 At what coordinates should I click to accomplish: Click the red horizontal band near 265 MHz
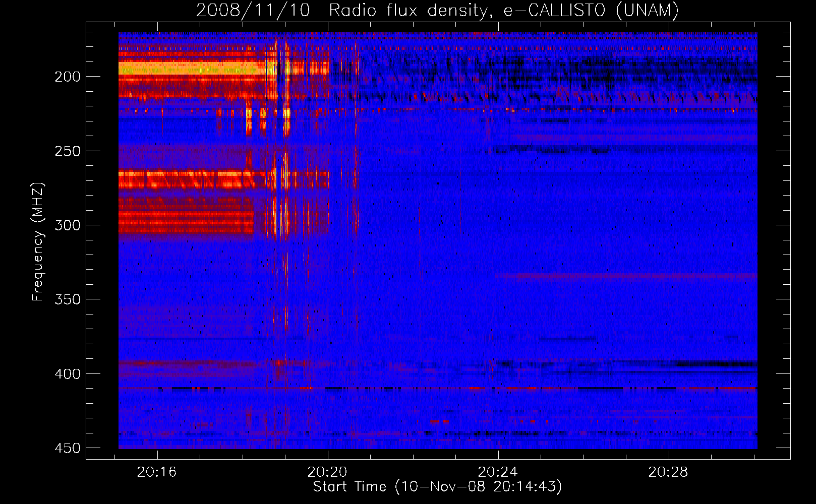point(223,179)
